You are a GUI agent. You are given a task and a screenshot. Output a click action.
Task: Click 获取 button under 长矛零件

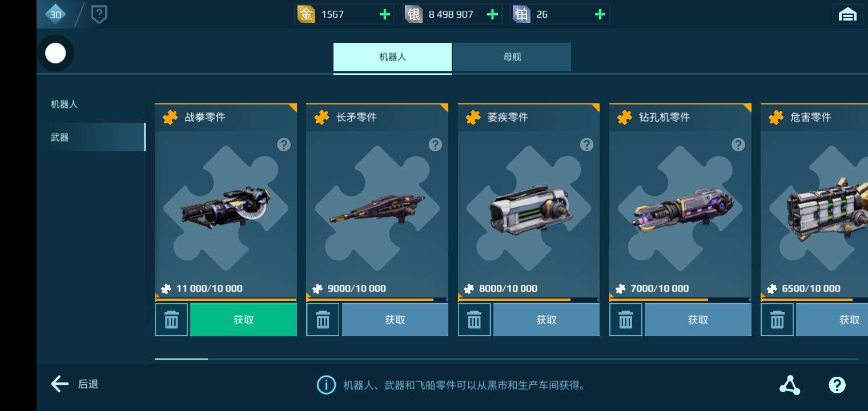point(395,320)
